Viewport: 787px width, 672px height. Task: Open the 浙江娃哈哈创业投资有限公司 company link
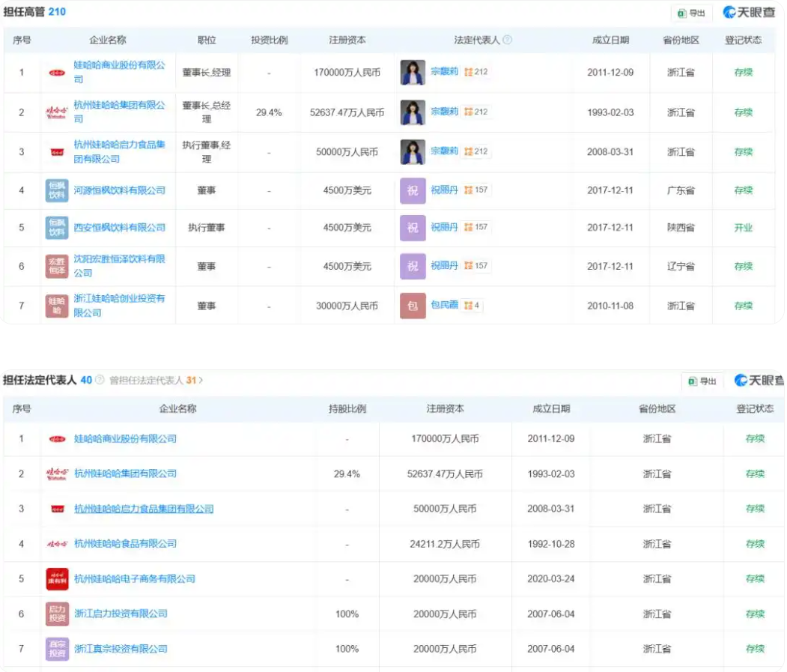pyautogui.click(x=120, y=306)
